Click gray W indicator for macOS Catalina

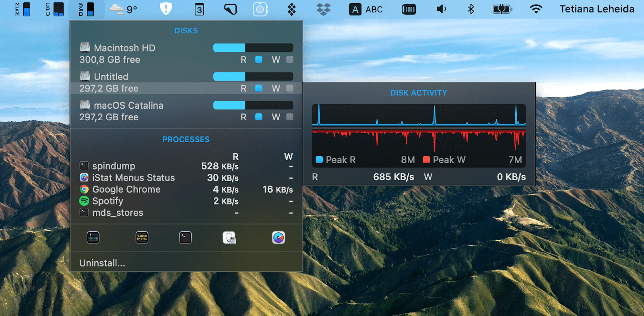290,117
